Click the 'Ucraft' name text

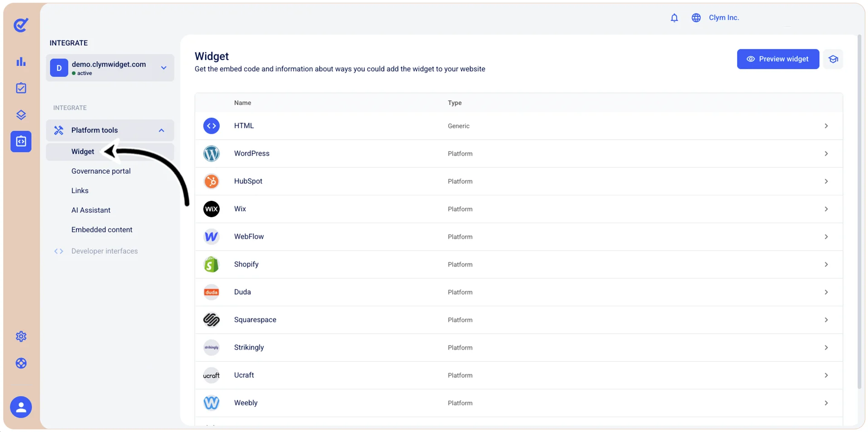tap(244, 375)
